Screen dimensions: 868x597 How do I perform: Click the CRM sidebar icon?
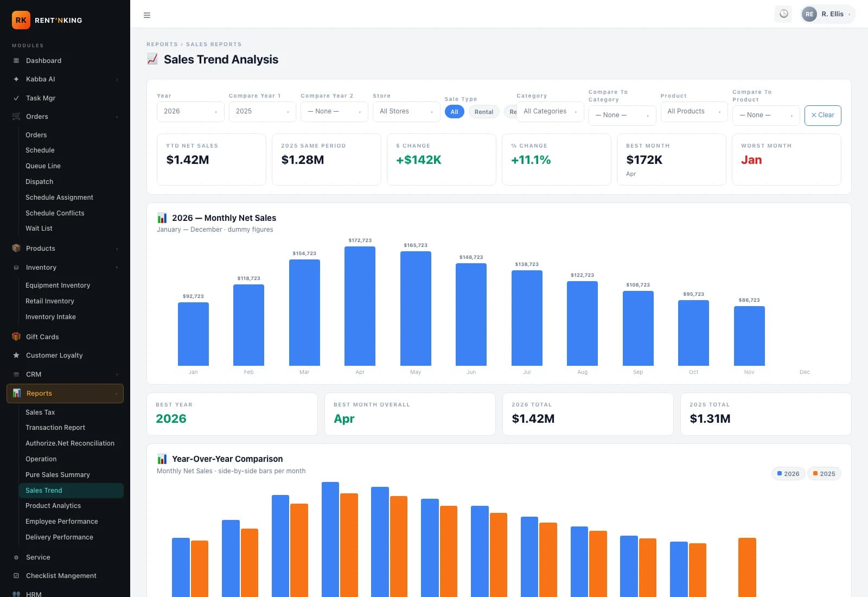[16, 374]
